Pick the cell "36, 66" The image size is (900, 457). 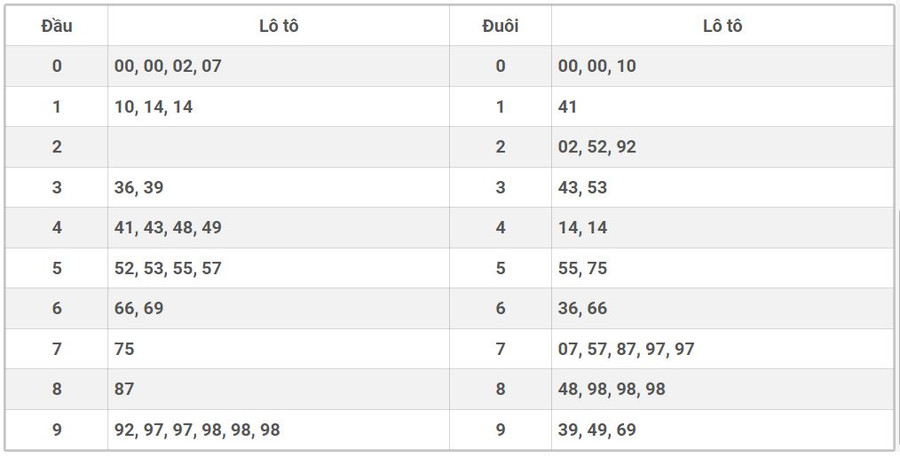coord(582,308)
